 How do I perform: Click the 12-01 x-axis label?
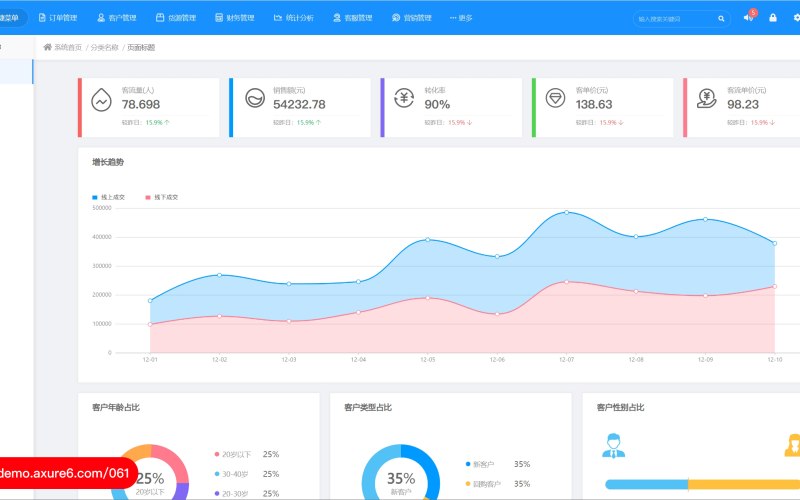150,360
